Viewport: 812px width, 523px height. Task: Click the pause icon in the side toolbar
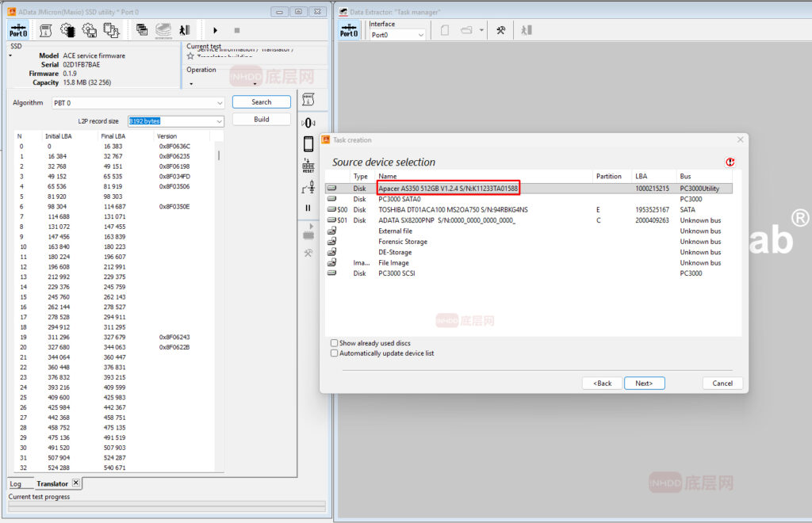click(308, 208)
